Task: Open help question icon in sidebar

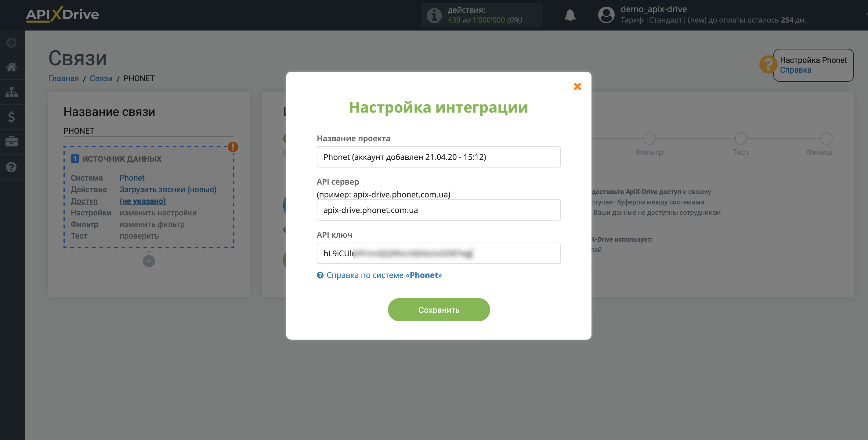Action: (x=12, y=167)
